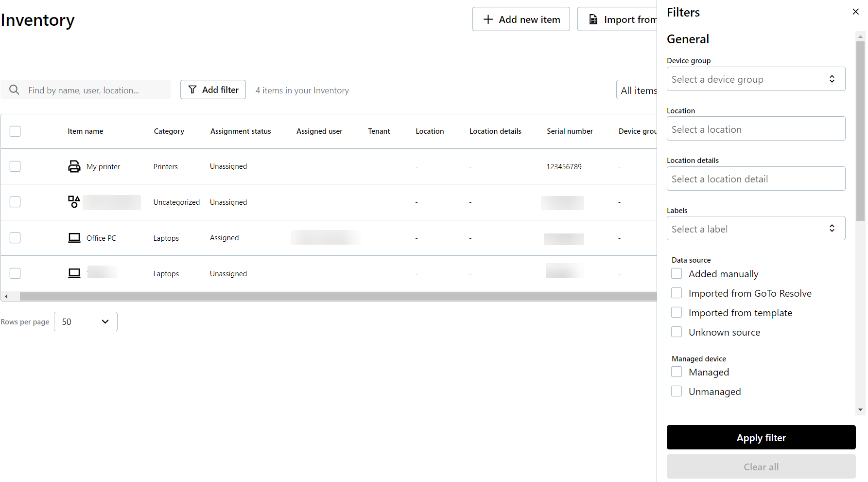This screenshot has height=482, width=868.
Task: Open the Select a label dropdown
Action: pyautogui.click(x=755, y=228)
